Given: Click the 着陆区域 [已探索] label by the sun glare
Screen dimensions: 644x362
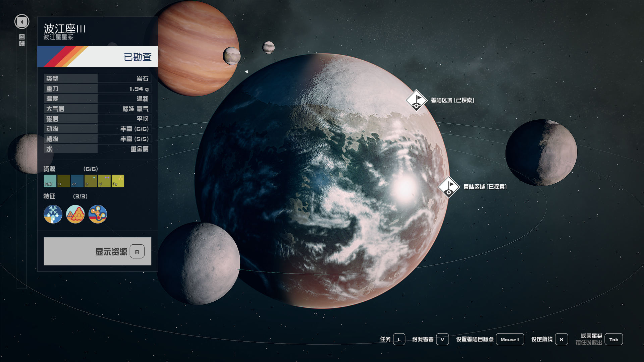Looking at the screenshot, I should coord(485,187).
